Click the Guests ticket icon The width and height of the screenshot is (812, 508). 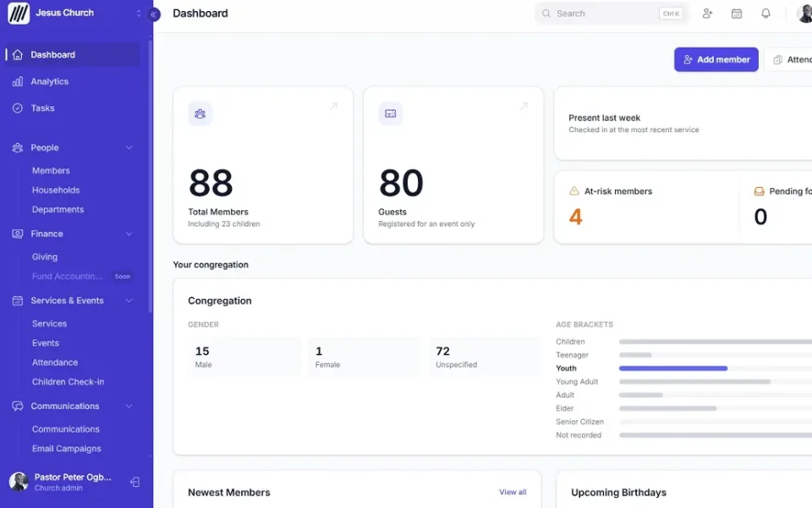point(391,113)
